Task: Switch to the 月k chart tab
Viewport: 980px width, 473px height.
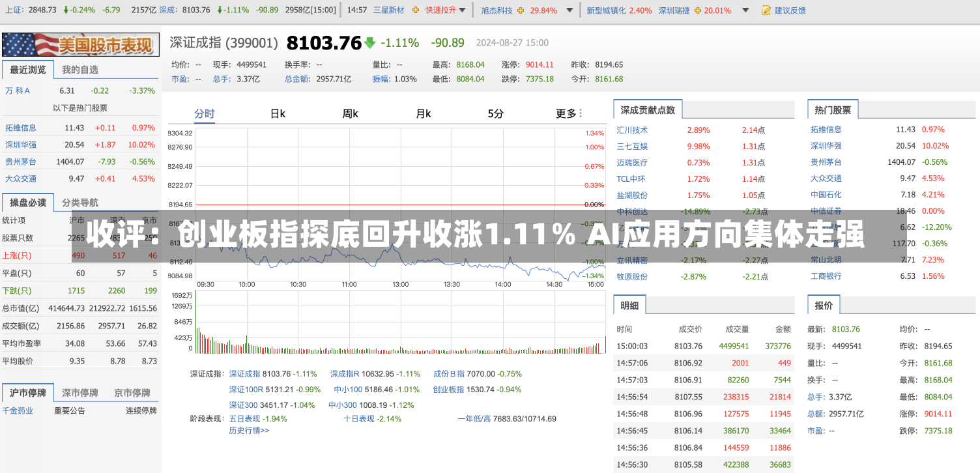Action: pyautogui.click(x=424, y=113)
